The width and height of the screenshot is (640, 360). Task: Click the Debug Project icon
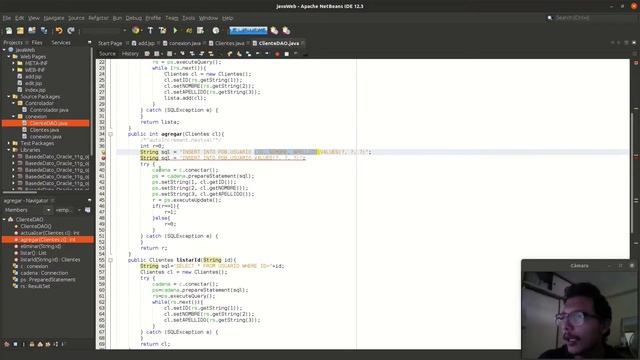(x=189, y=31)
